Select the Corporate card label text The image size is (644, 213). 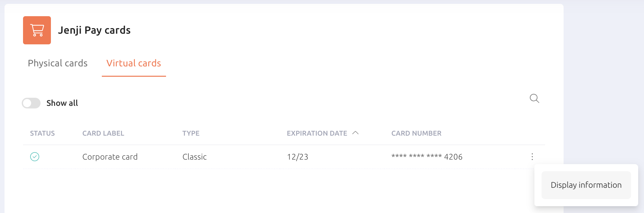[x=110, y=157]
